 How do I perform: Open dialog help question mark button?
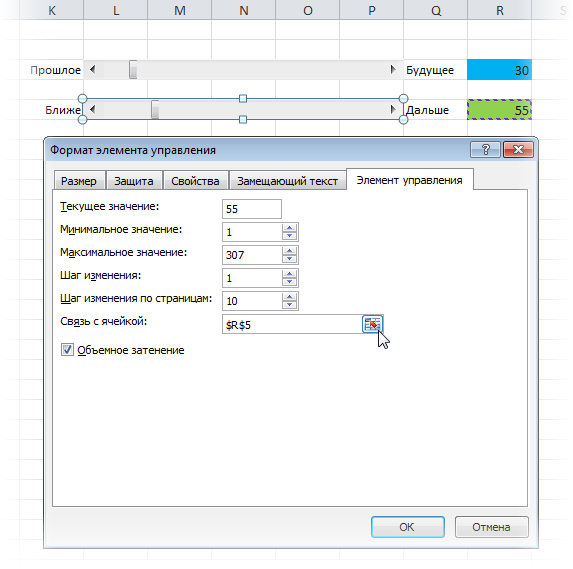[x=485, y=149]
